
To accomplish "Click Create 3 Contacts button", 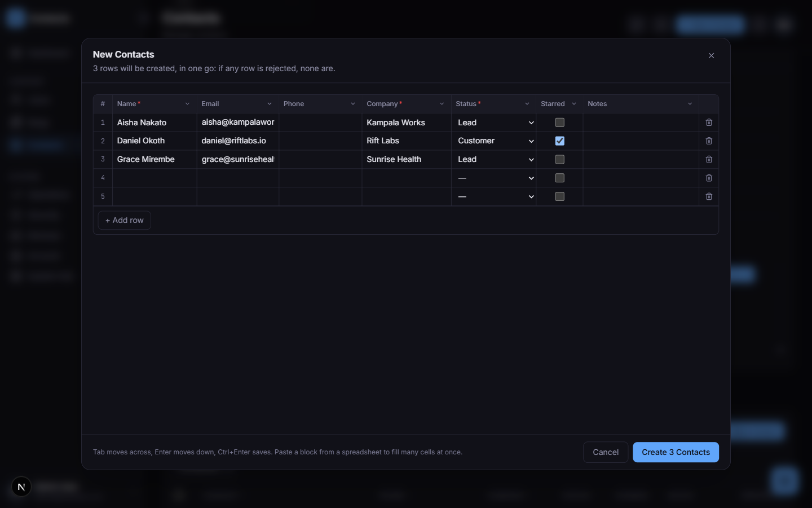I will coord(676,452).
